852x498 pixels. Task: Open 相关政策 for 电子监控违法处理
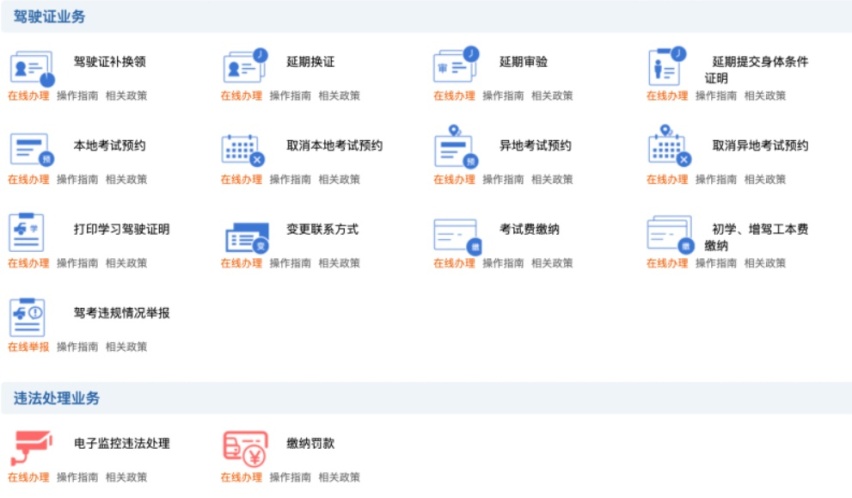(126, 477)
